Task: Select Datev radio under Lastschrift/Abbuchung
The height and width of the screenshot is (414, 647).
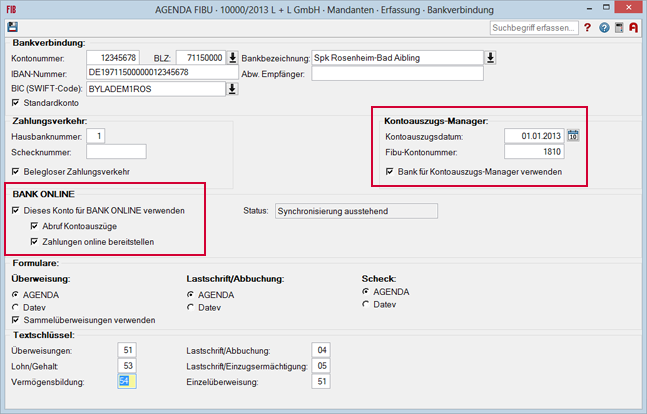Action: coord(191,308)
